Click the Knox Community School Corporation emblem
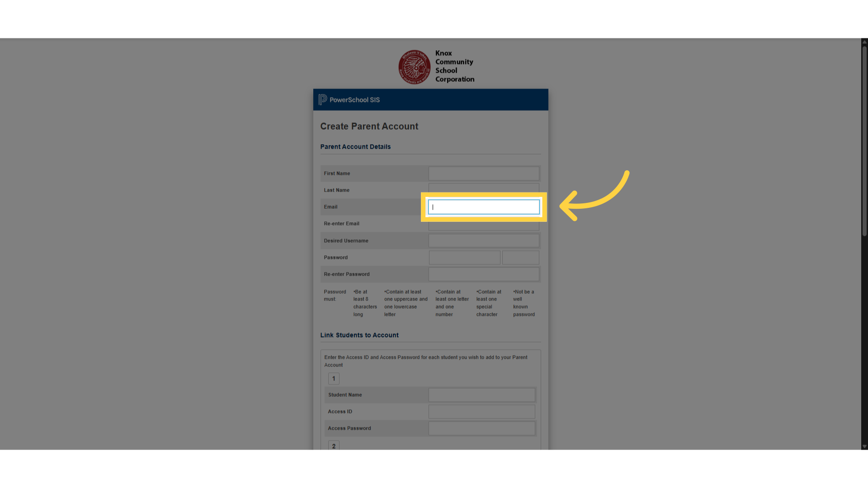Screen dimensions: 868x488 414,67
